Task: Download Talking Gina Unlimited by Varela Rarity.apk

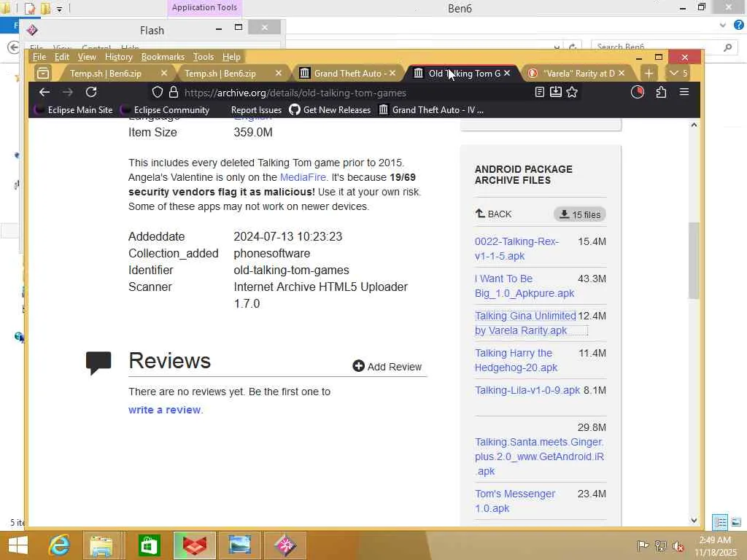Action: pyautogui.click(x=525, y=323)
